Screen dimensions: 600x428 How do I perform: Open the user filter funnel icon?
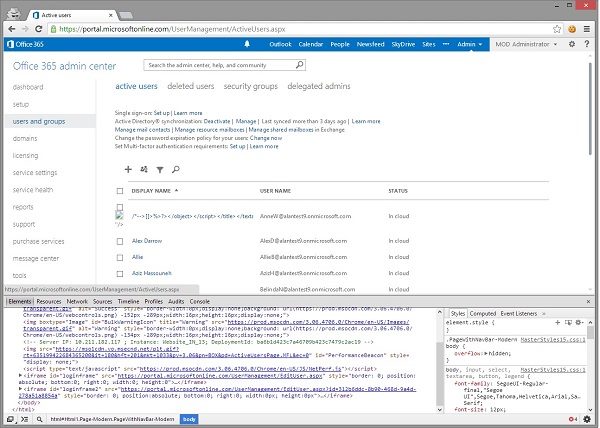click(160, 169)
